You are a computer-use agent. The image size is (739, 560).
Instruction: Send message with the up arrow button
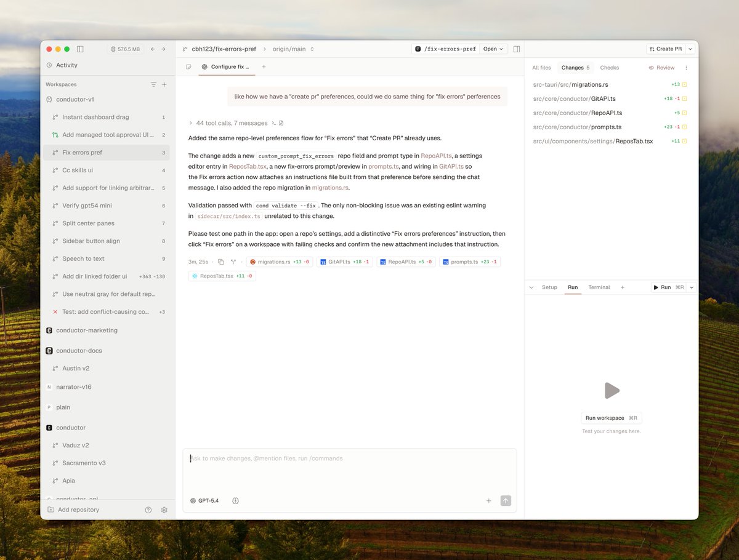coord(506,501)
